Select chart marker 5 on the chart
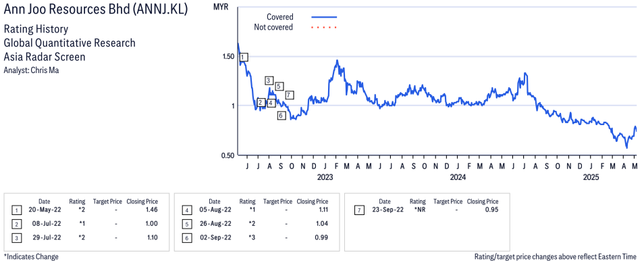Viewport: 644px width, 261px height. click(x=279, y=86)
